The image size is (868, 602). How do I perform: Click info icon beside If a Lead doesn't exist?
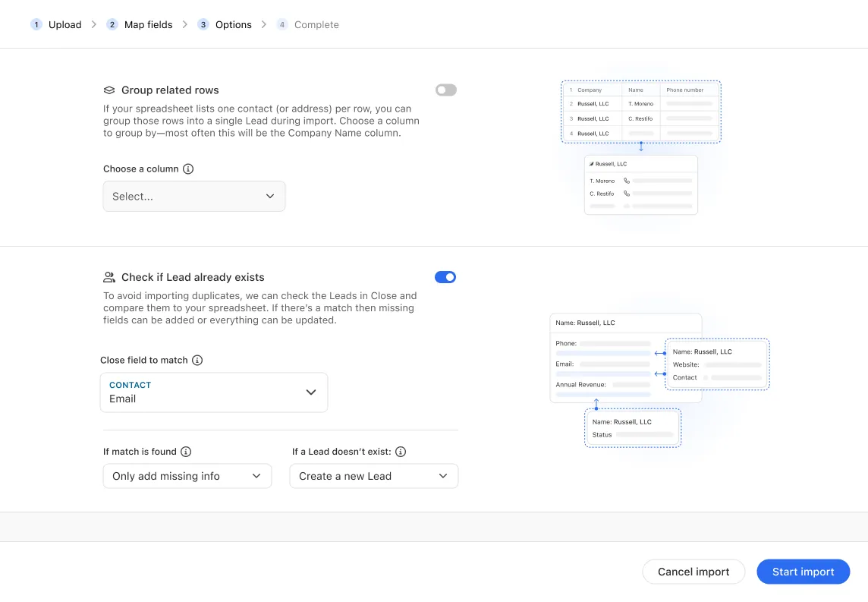tap(401, 452)
